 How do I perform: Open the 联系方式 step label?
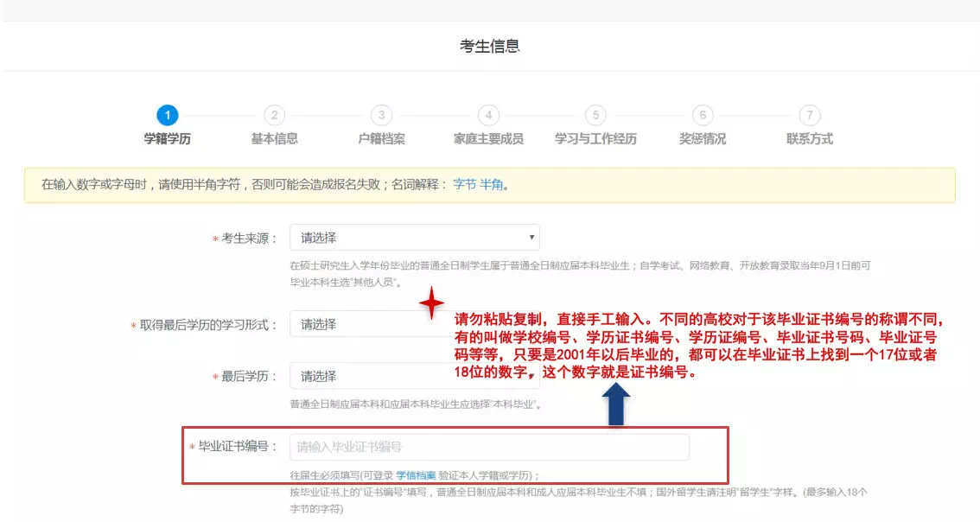tap(809, 139)
